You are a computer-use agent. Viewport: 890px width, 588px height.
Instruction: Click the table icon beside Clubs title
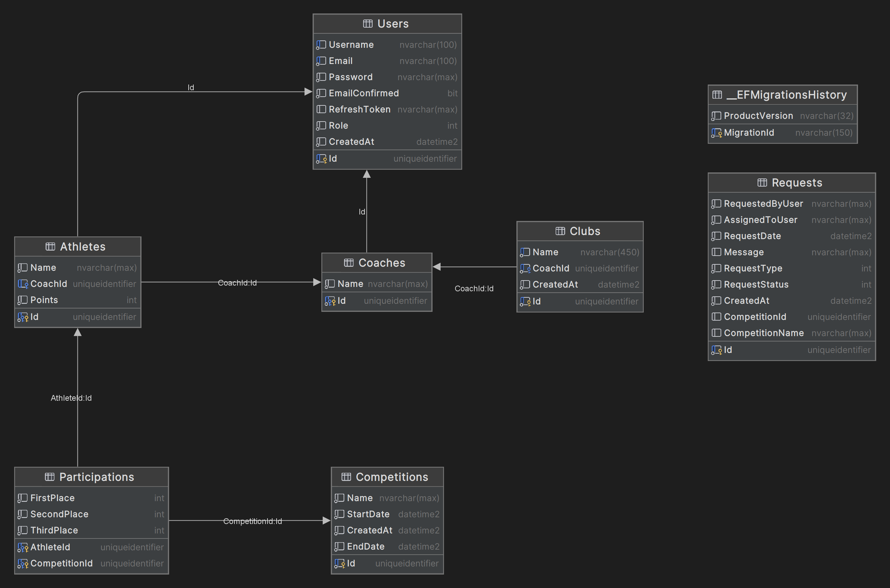[560, 231]
